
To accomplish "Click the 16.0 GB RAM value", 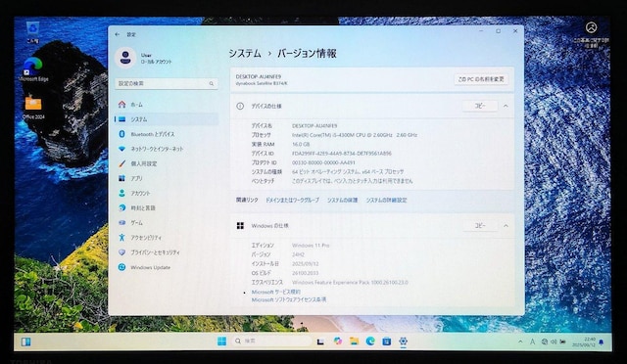I will click(x=301, y=144).
